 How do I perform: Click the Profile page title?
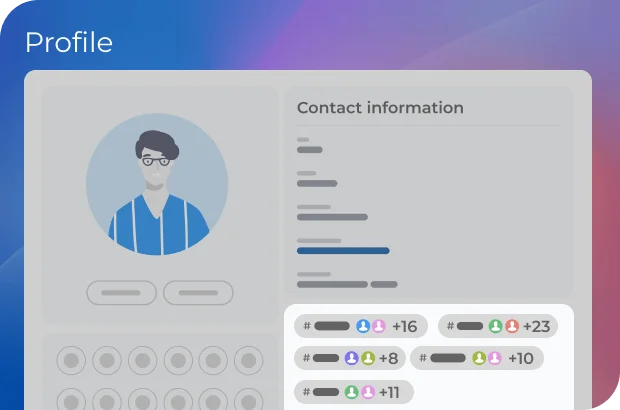point(68,43)
